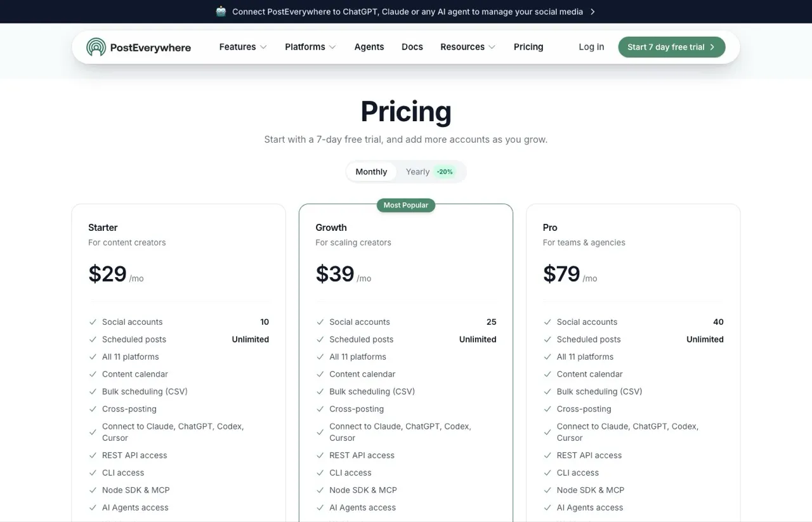Click the Growth plan title

point(331,228)
